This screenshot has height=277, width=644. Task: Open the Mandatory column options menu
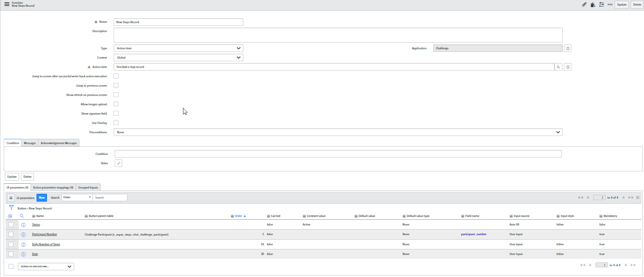point(601,216)
